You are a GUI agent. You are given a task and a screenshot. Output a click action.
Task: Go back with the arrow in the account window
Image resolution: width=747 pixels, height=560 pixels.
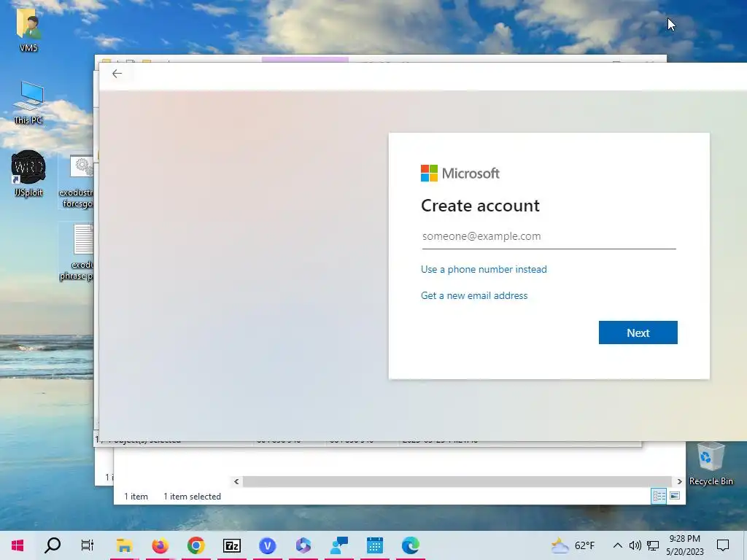coord(117,74)
